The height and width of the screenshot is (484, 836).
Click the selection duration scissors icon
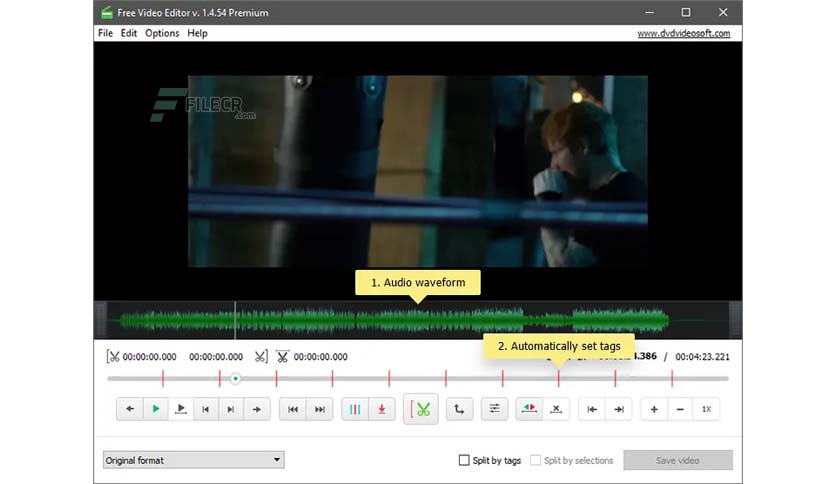282,357
